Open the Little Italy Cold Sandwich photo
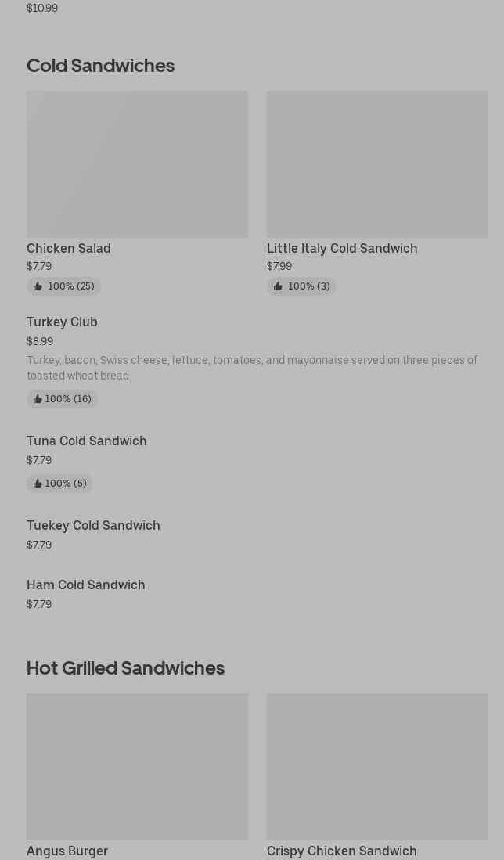 point(377,164)
